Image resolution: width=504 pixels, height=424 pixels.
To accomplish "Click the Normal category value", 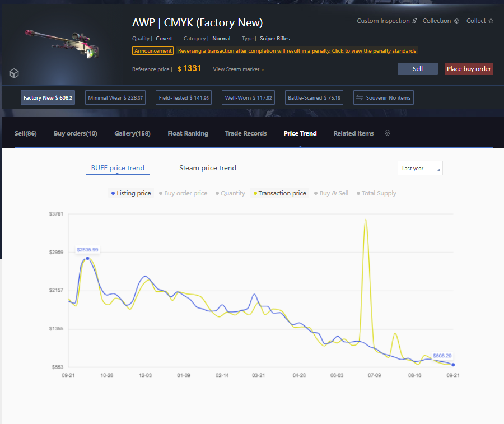I will 221,39.
